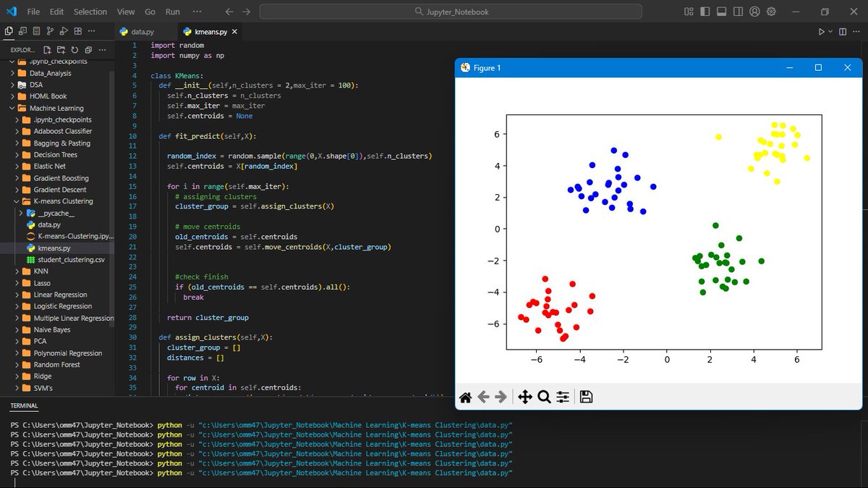
Task: Open VS Code Settings via the gear
Action: (771, 12)
